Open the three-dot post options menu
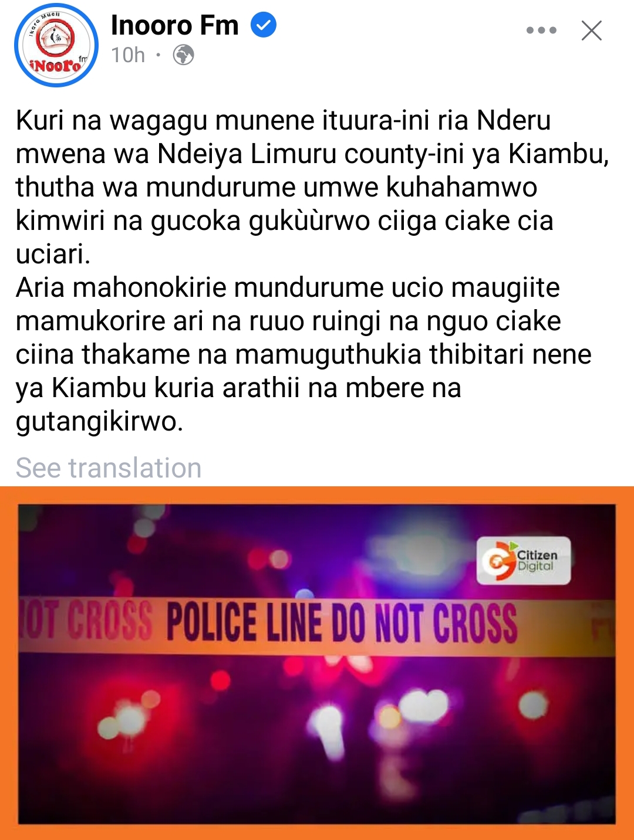 541,31
